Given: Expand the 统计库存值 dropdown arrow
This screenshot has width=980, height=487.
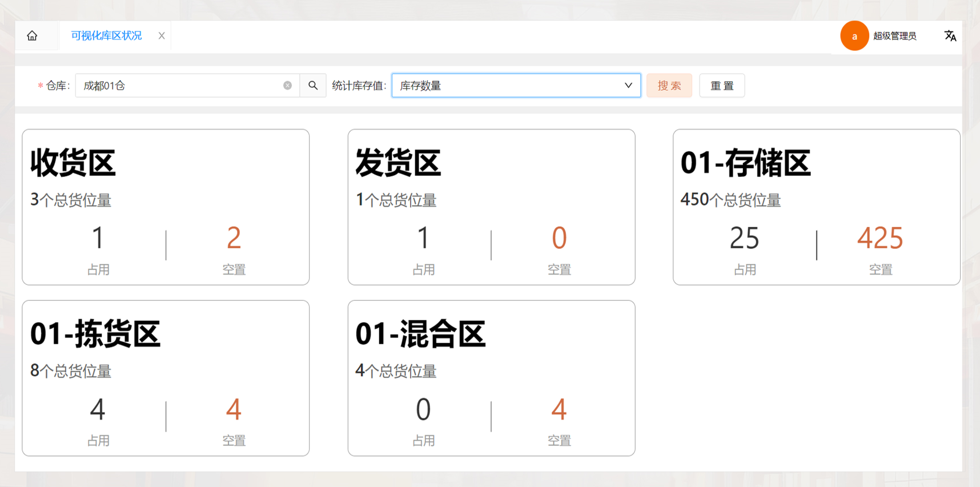Looking at the screenshot, I should tap(628, 86).
